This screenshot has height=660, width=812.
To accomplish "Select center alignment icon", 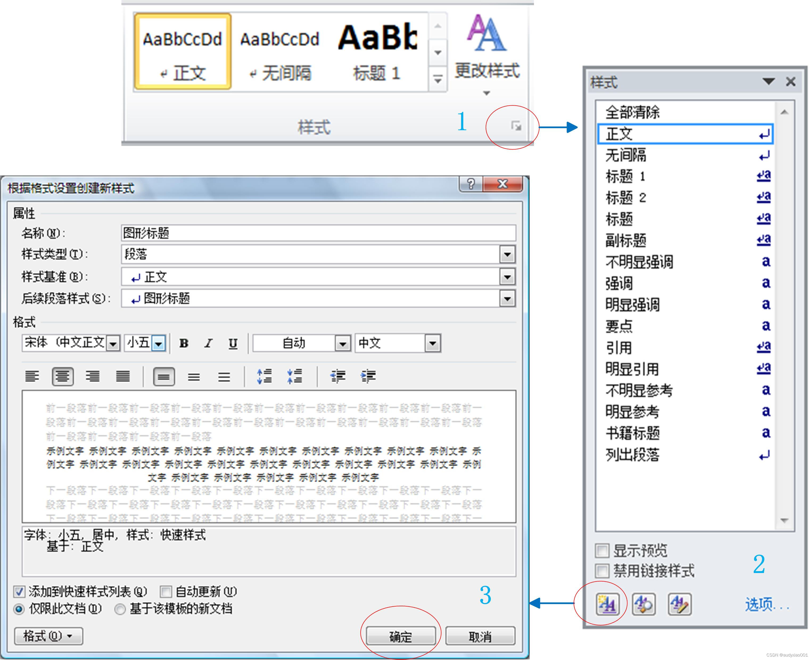I will pos(63,376).
